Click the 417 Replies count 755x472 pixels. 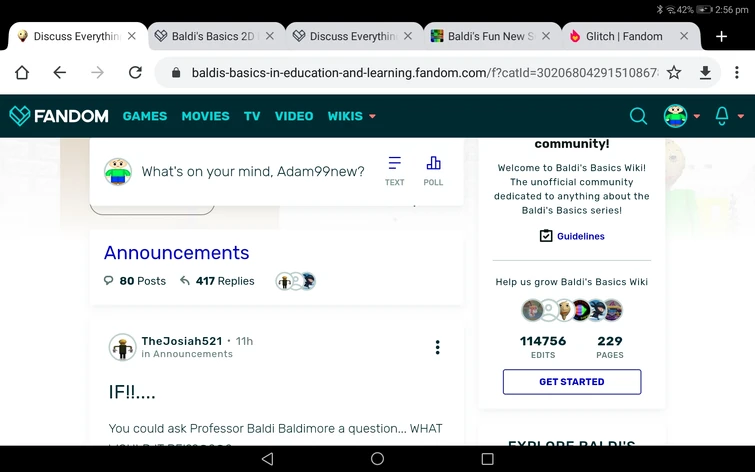[217, 281]
